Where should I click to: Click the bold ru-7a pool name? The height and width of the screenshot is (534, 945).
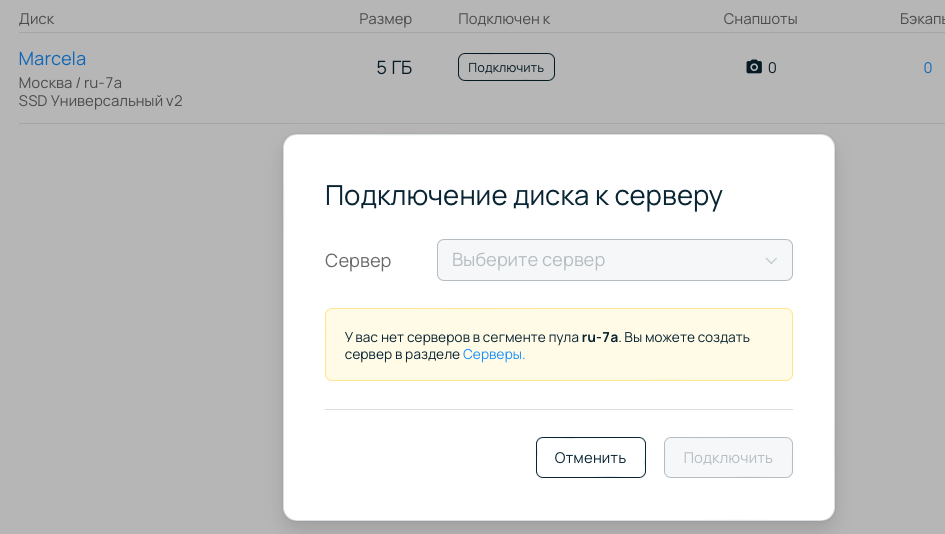tap(600, 337)
